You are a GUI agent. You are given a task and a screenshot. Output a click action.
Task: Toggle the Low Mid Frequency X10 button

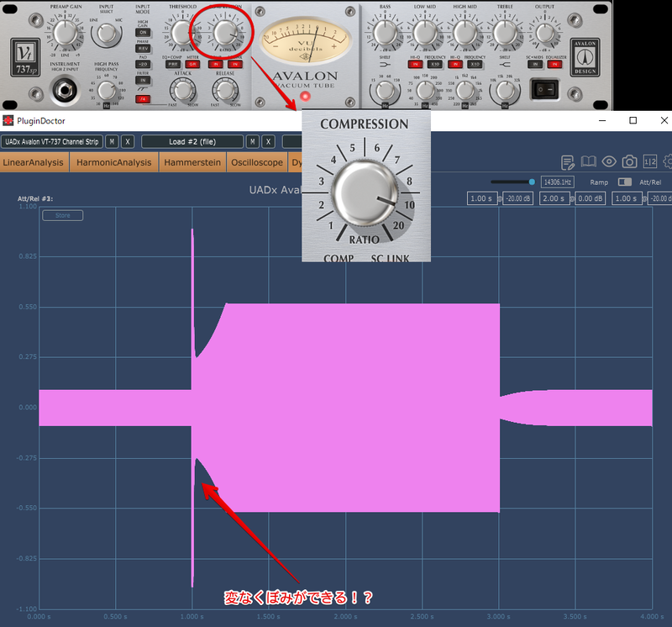(x=435, y=65)
